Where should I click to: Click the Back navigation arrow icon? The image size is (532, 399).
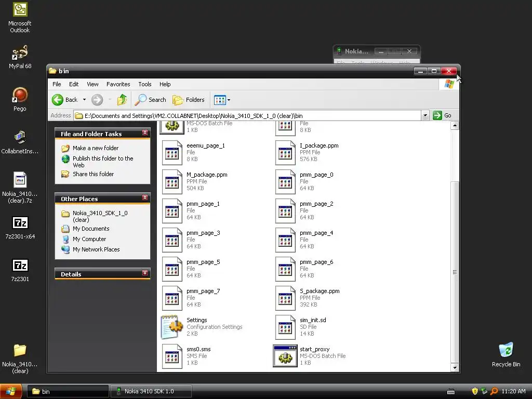57,100
